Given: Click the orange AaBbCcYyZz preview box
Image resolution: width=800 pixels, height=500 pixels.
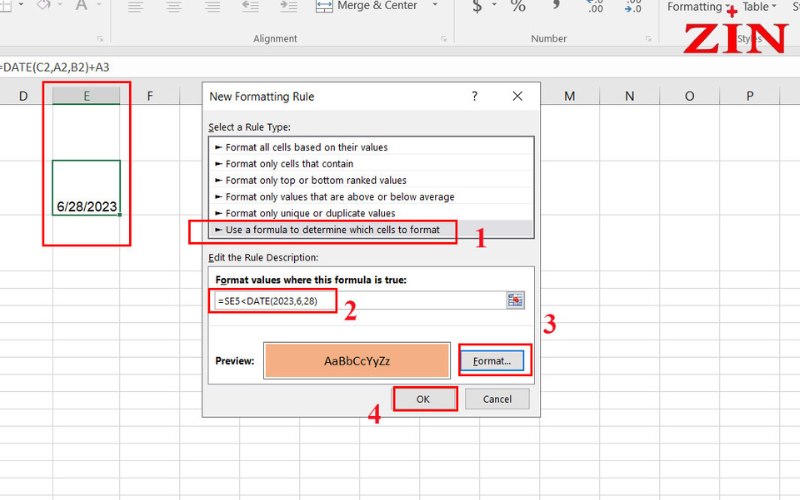Looking at the screenshot, I should 357,361.
